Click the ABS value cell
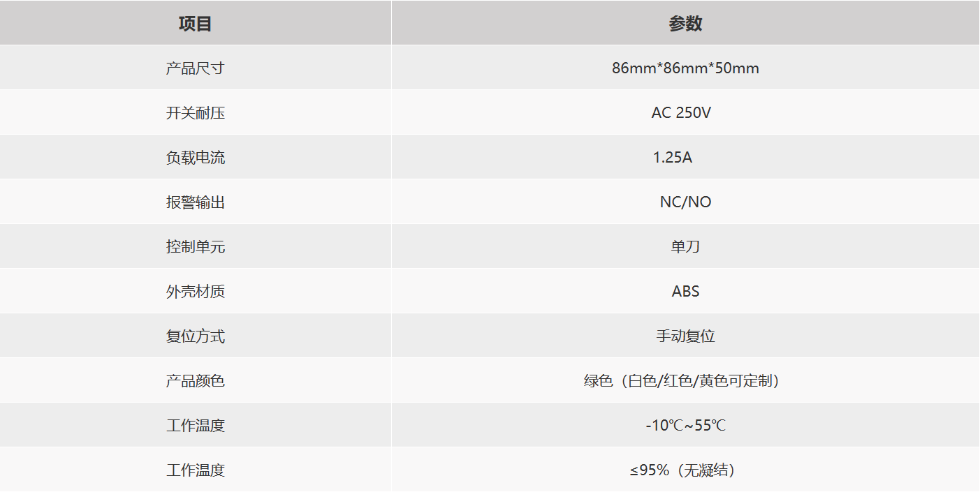Screen dimensions: 980x492 pos(685,292)
